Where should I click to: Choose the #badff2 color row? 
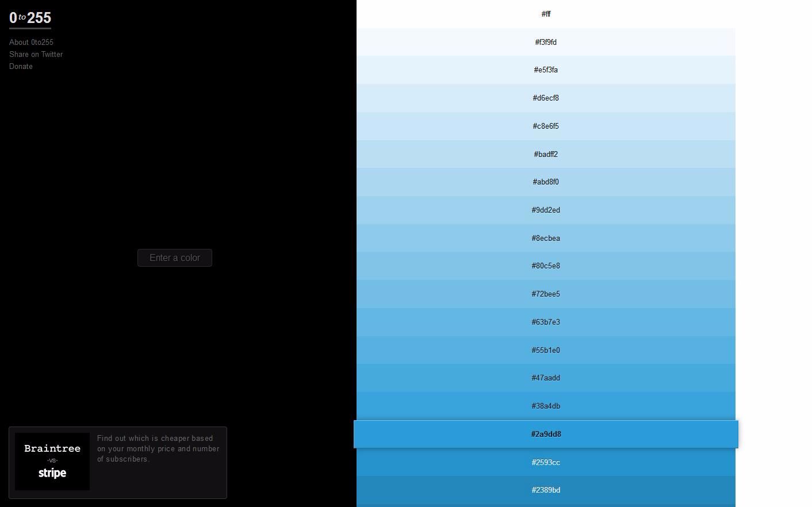coord(546,154)
